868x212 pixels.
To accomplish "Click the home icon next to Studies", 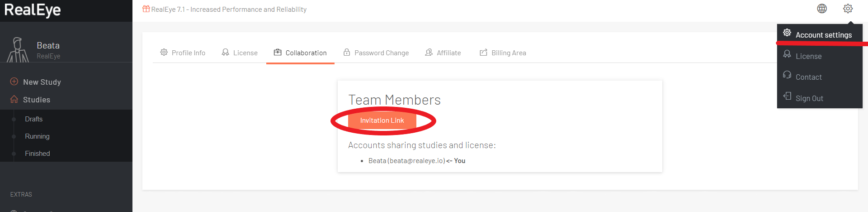I will point(14,99).
